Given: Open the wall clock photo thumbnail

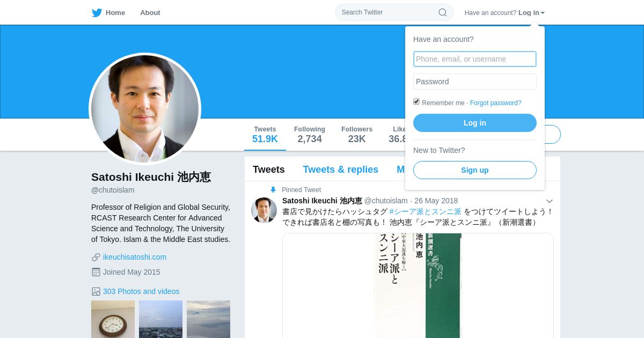Looking at the screenshot, I should click(113, 319).
